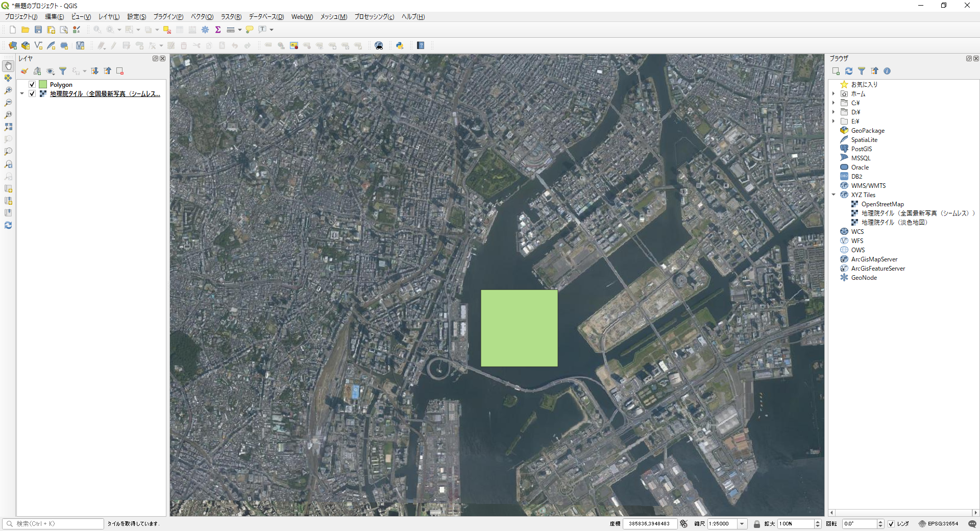Create a new project with the blank page icon
Viewport: 980px width, 531px height.
click(x=13, y=30)
